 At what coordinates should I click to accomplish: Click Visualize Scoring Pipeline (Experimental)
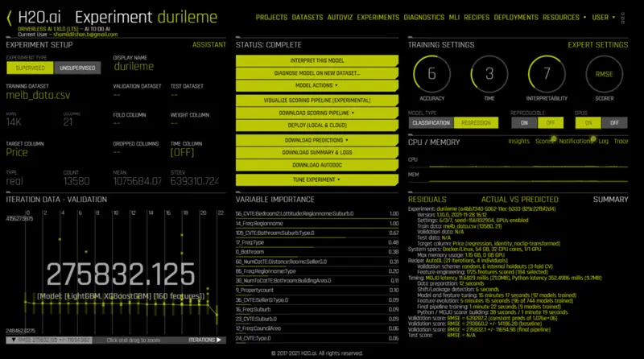tap(316, 101)
